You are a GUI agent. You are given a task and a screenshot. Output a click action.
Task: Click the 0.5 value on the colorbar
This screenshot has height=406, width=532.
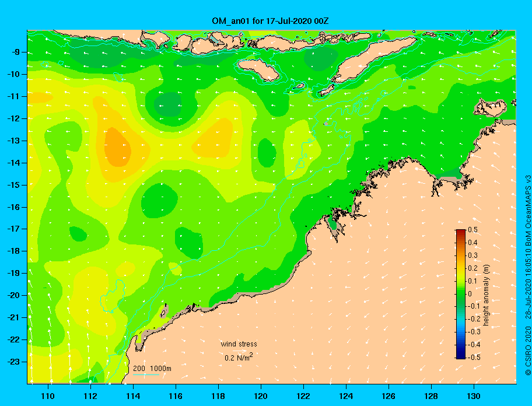(x=473, y=230)
